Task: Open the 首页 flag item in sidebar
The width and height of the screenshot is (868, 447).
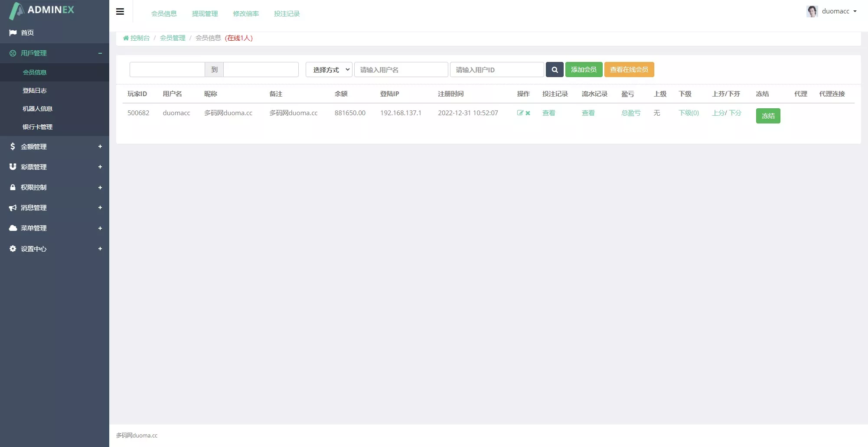Action: (27, 33)
